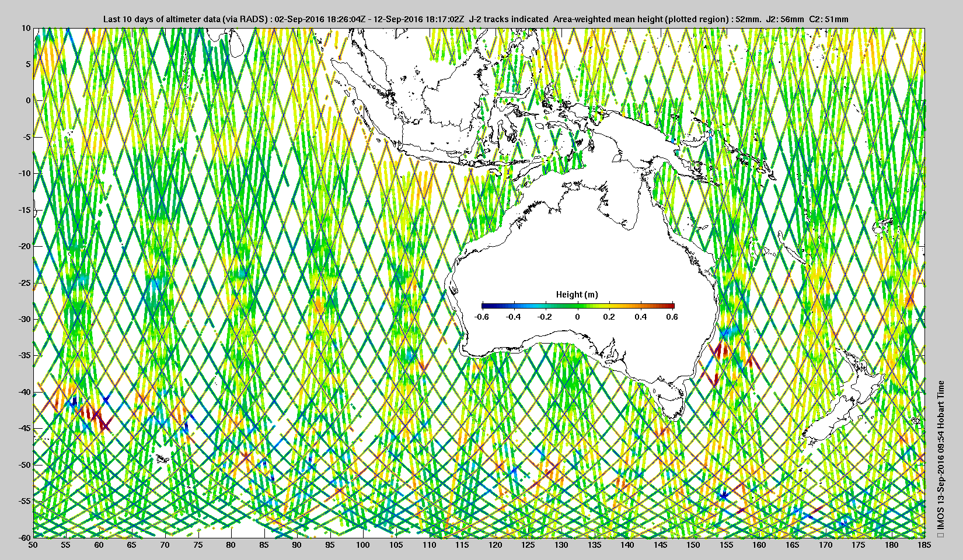Click longitude axis label '130'
The width and height of the screenshot is (963, 560).
[x=561, y=545]
